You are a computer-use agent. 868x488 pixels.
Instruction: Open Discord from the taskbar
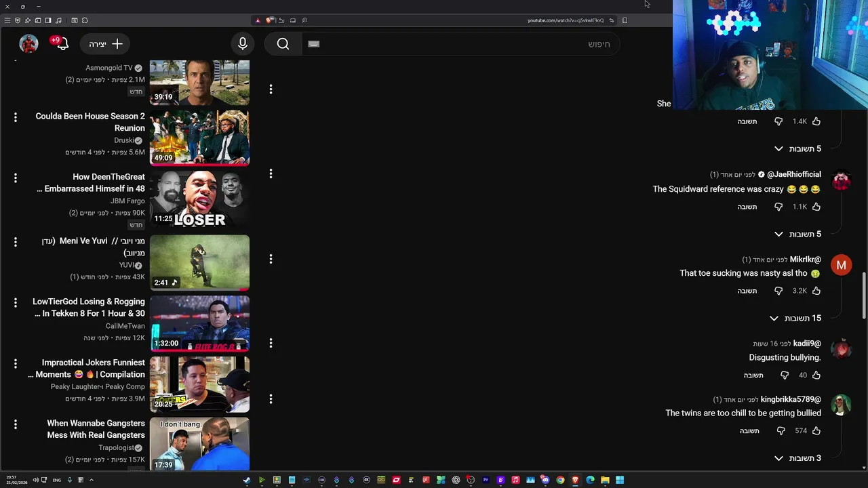545,480
